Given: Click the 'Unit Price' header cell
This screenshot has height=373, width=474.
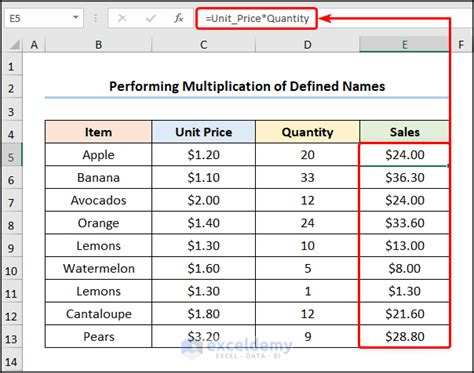Looking at the screenshot, I should pos(204,132).
